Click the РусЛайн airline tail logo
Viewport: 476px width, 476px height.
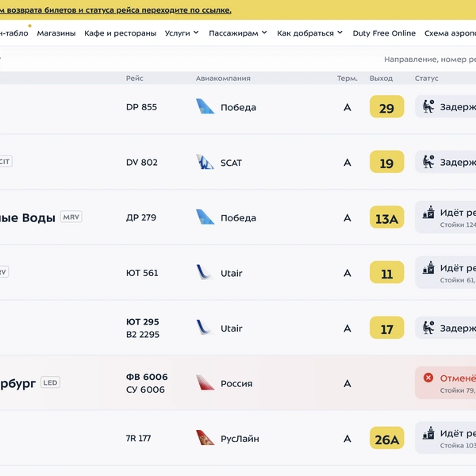pos(205,438)
